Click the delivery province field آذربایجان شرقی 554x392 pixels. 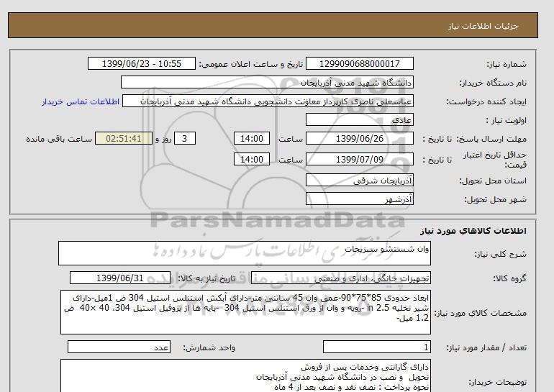tap(359, 181)
